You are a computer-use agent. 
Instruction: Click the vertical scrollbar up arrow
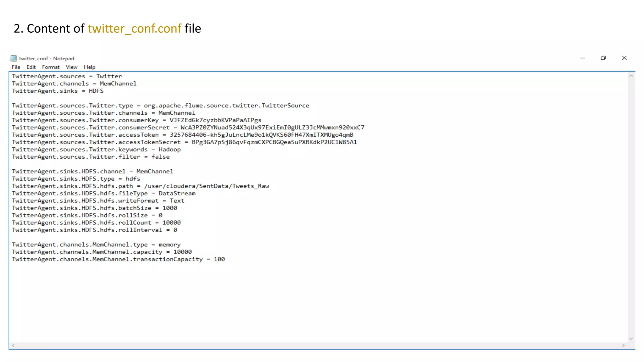pos(631,76)
